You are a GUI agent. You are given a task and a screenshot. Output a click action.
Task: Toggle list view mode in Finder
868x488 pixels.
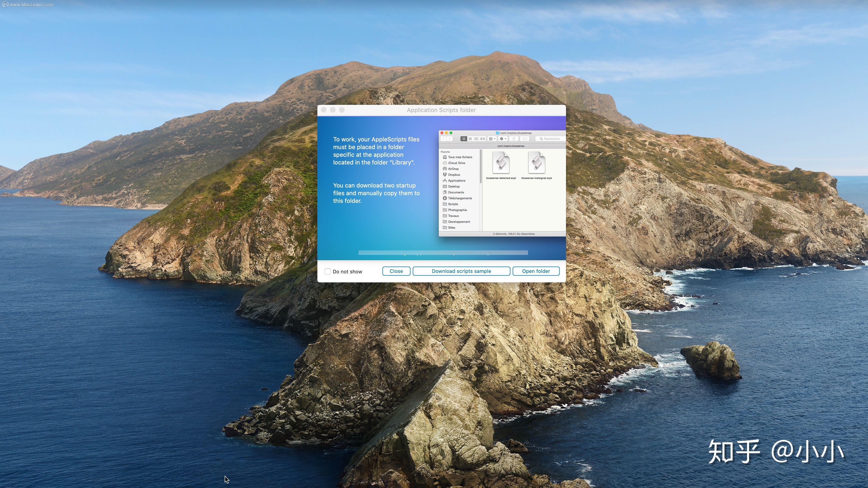click(x=470, y=139)
